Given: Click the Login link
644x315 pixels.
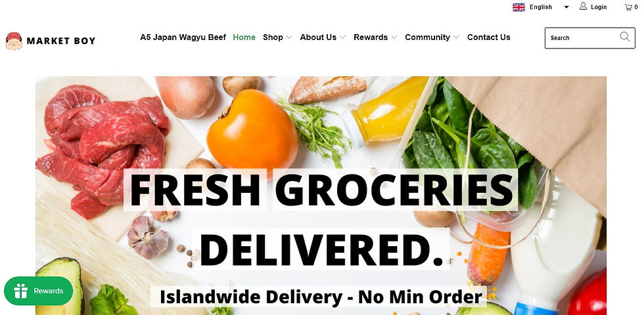Looking at the screenshot, I should pyautogui.click(x=599, y=7).
